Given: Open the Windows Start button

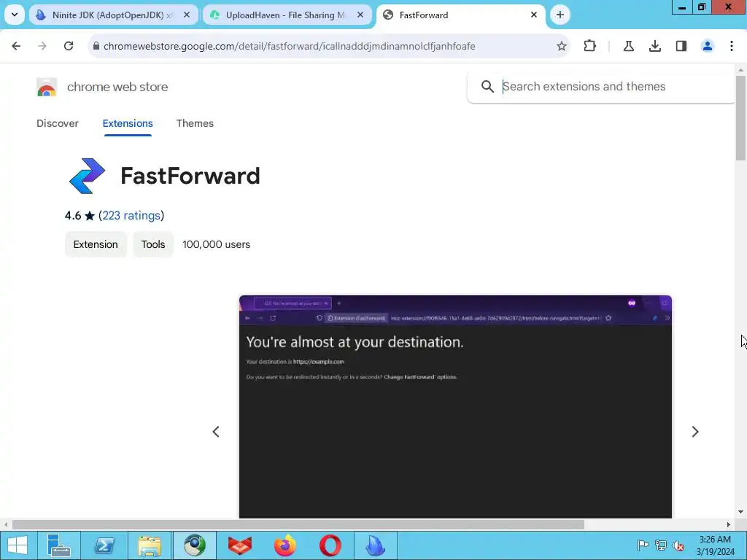Looking at the screenshot, I should click(18, 545).
